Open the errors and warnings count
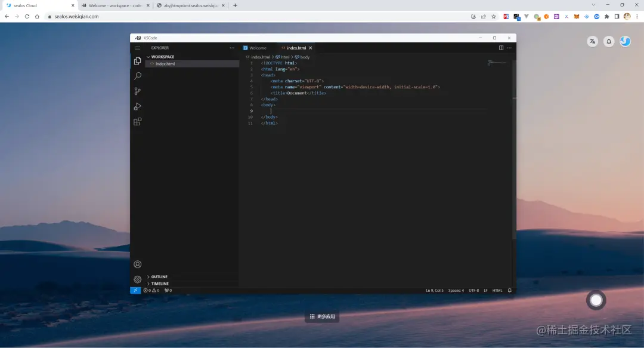Viewport: 644px width, 348px height. click(x=151, y=291)
